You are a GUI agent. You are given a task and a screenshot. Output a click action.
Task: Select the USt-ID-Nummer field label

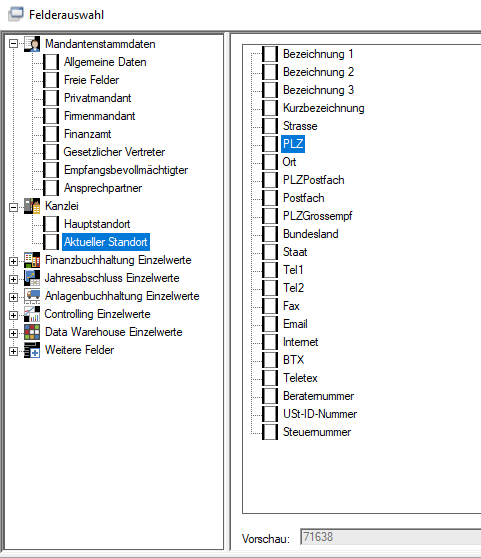pos(320,414)
